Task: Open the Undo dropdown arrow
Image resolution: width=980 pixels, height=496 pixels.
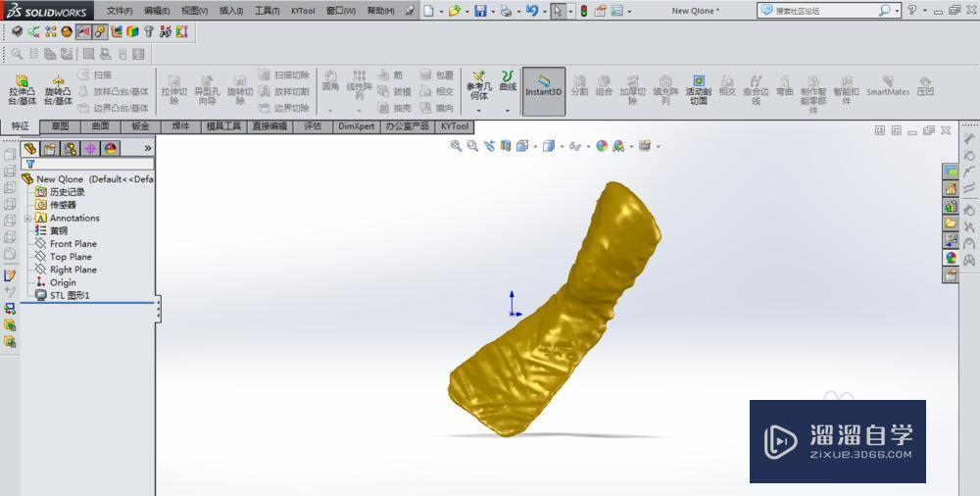Action: (x=544, y=11)
